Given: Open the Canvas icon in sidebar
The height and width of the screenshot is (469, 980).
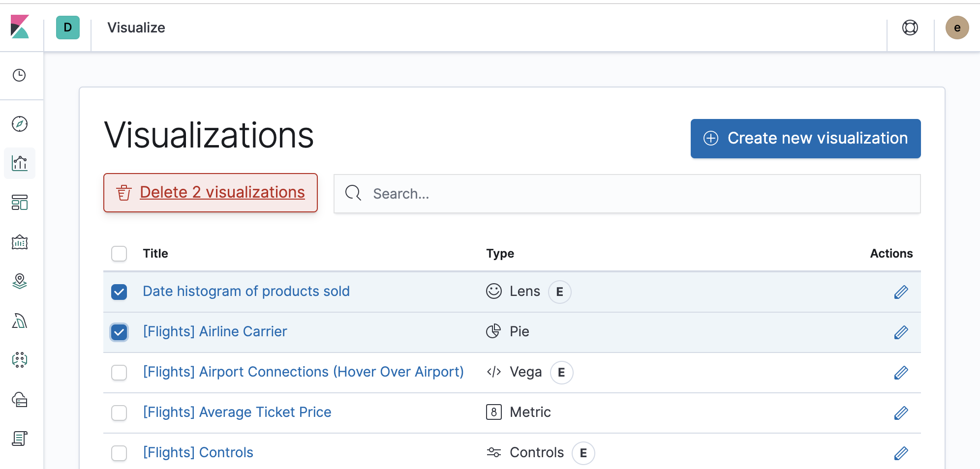Looking at the screenshot, I should (20, 242).
